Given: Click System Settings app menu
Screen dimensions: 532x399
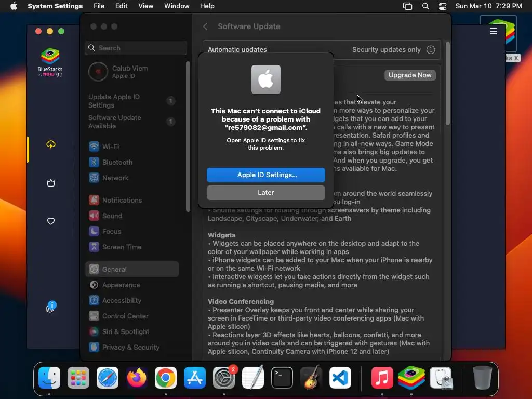Looking at the screenshot, I should [55, 6].
